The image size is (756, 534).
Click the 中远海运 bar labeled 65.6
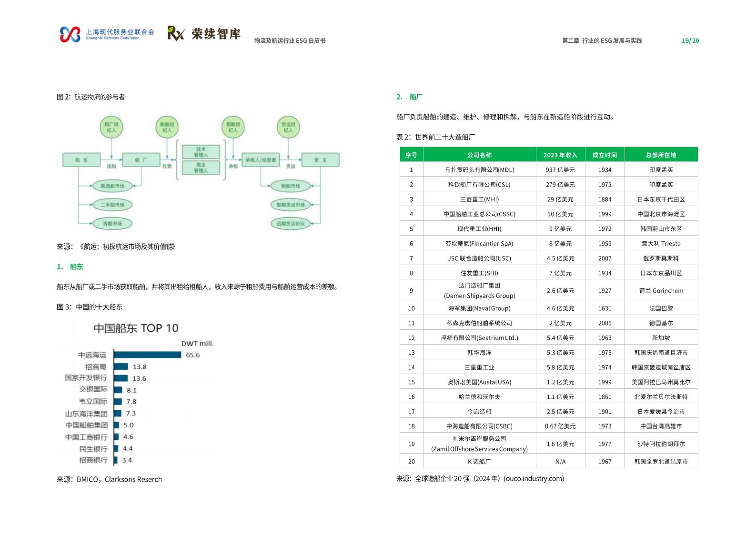148,355
